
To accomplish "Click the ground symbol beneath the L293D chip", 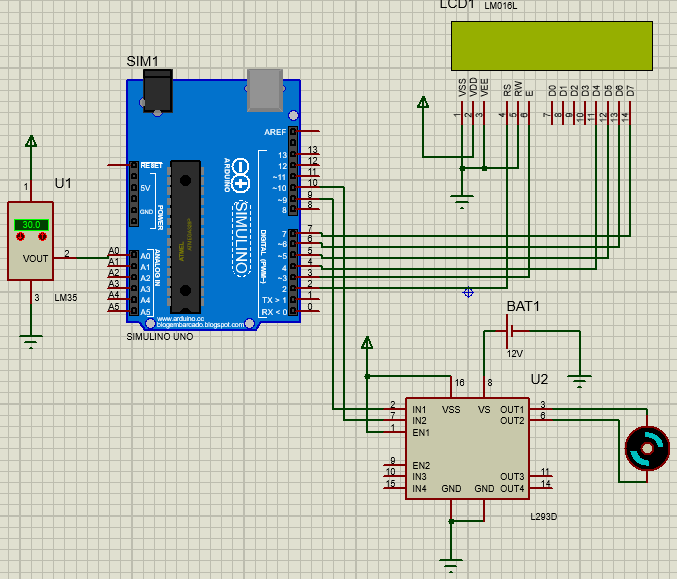I will 451,566.
